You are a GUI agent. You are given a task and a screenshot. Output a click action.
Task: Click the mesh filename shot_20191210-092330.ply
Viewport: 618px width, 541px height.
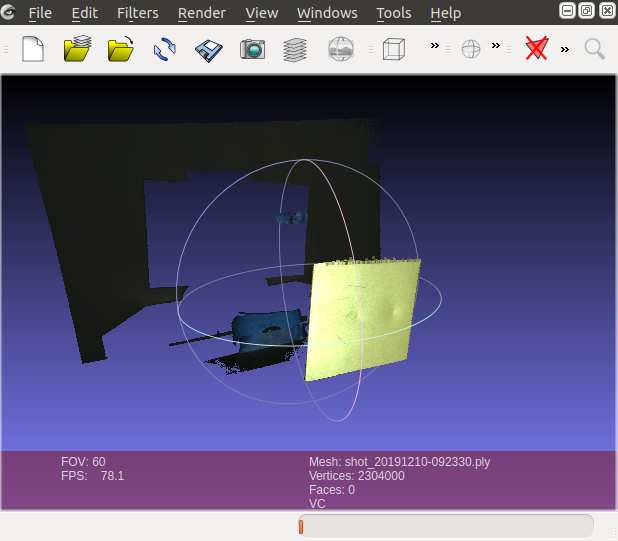click(417, 461)
